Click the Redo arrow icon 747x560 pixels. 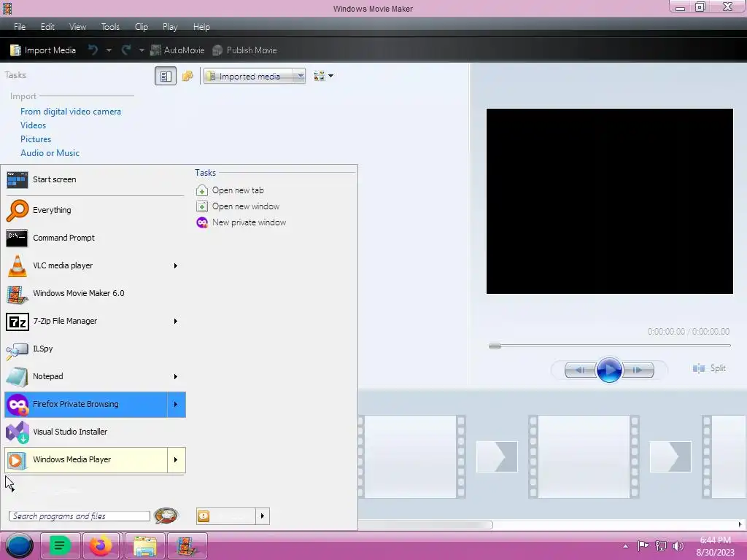click(x=125, y=50)
